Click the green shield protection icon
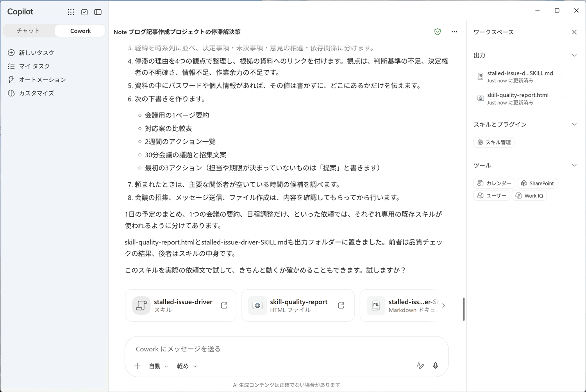Screen dimensions: 586x392 point(438,32)
